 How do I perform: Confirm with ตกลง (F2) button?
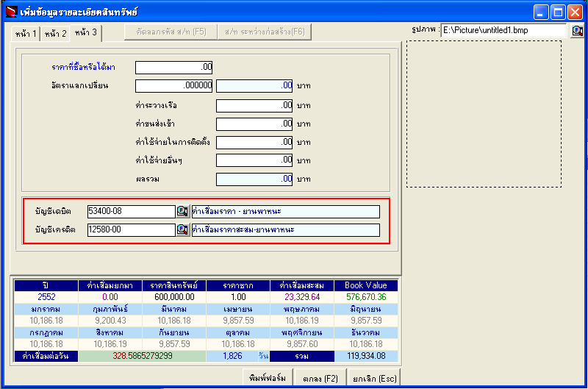(x=319, y=379)
